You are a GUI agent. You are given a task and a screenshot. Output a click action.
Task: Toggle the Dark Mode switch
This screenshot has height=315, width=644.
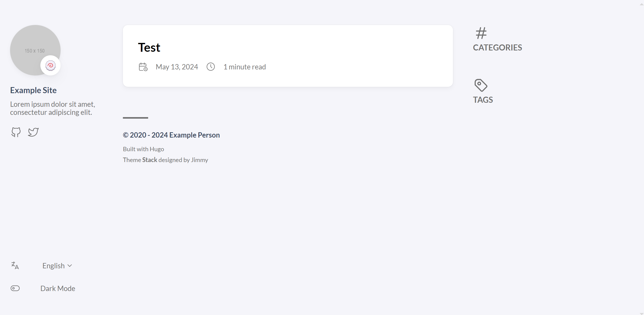[x=15, y=288]
